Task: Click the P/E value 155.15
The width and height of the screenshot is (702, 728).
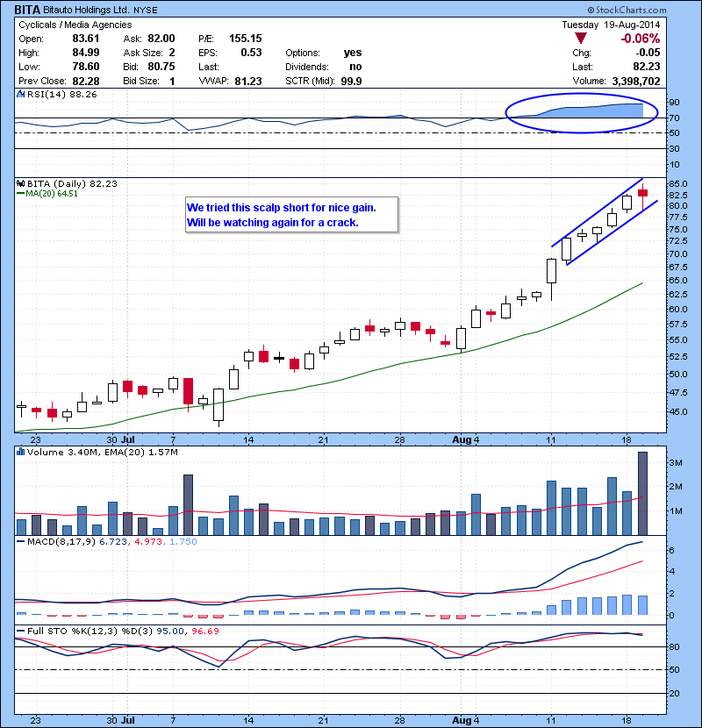Action: click(246, 39)
